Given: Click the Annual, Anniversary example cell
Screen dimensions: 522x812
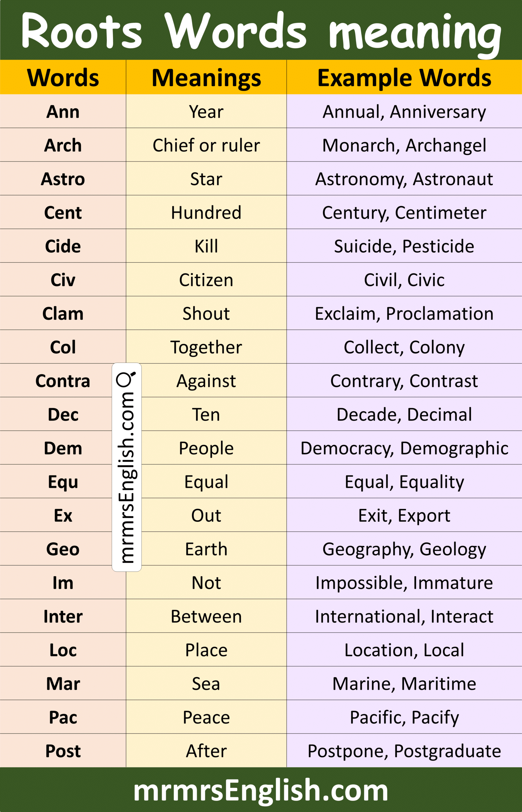Looking at the screenshot, I should pyautogui.click(x=404, y=112).
